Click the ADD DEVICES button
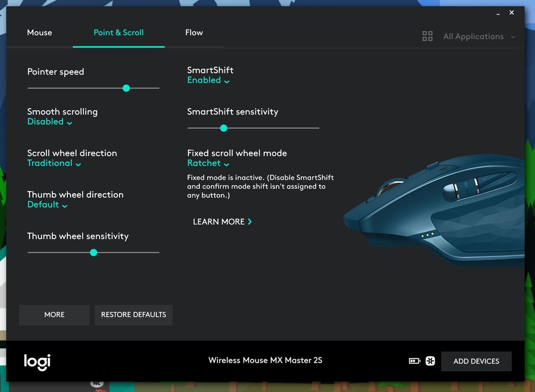Image resolution: width=535 pixels, height=392 pixels. click(476, 361)
